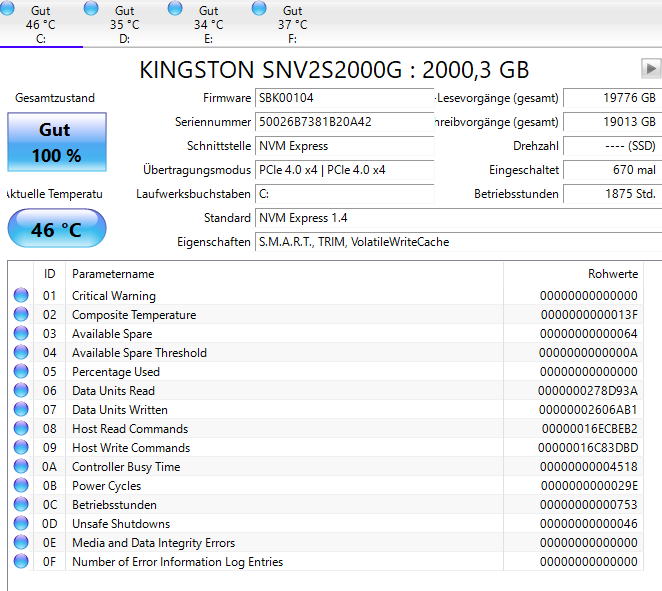
Task: Select the Composite Temperature parameter name
Action: coord(134,315)
